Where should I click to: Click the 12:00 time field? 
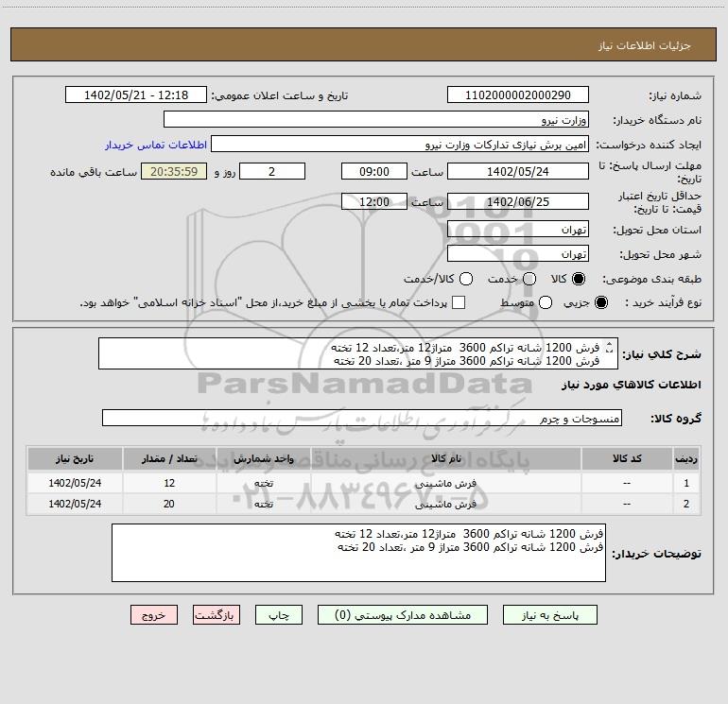(374, 201)
